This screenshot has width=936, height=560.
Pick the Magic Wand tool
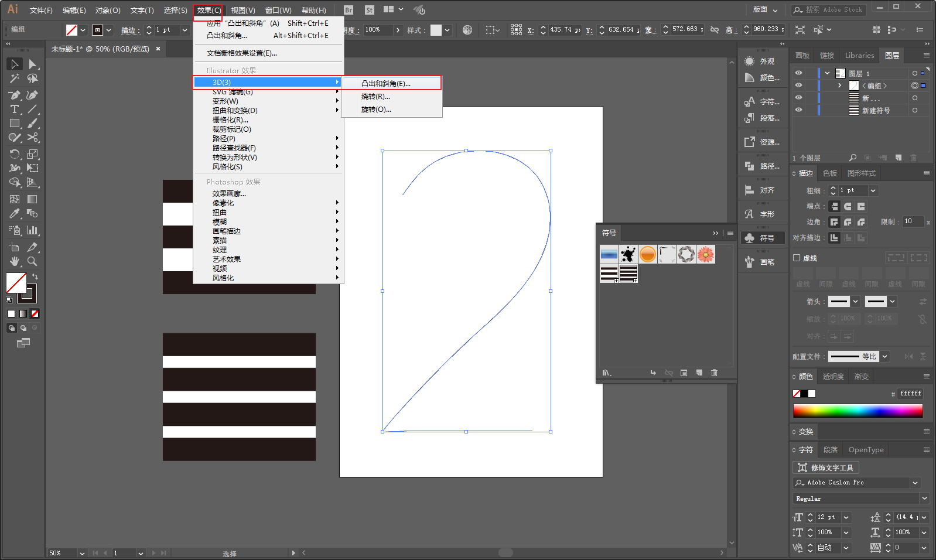tap(15, 78)
